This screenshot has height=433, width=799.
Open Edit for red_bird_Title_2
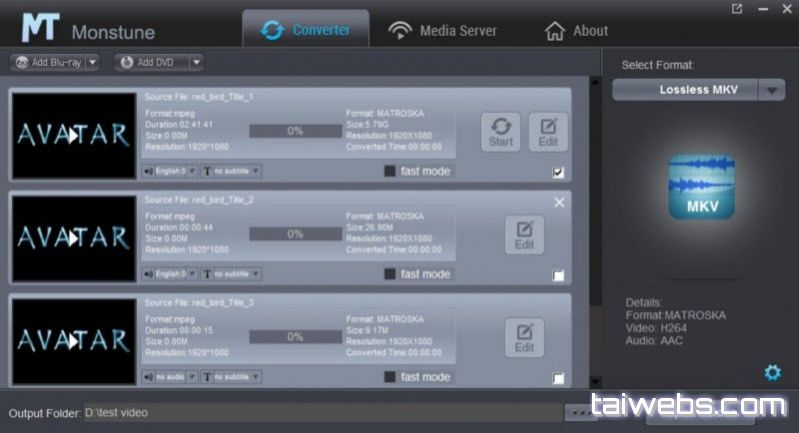524,234
